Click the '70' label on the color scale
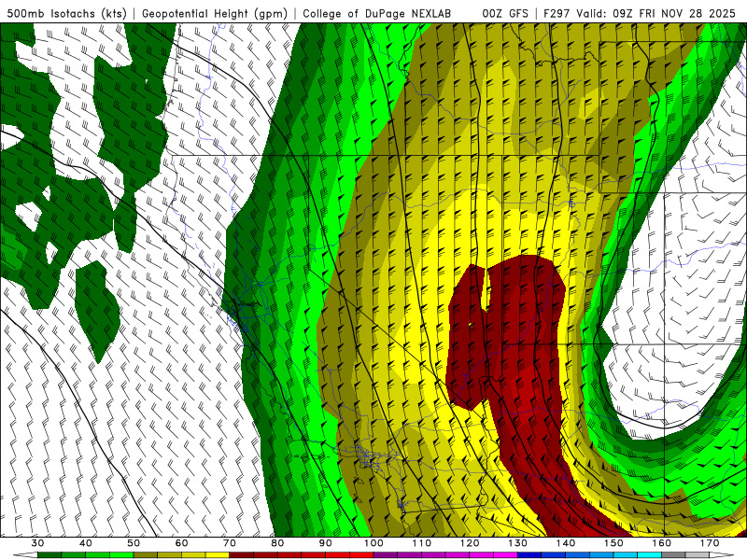Screen dimensions: 747x560 (x=230, y=543)
